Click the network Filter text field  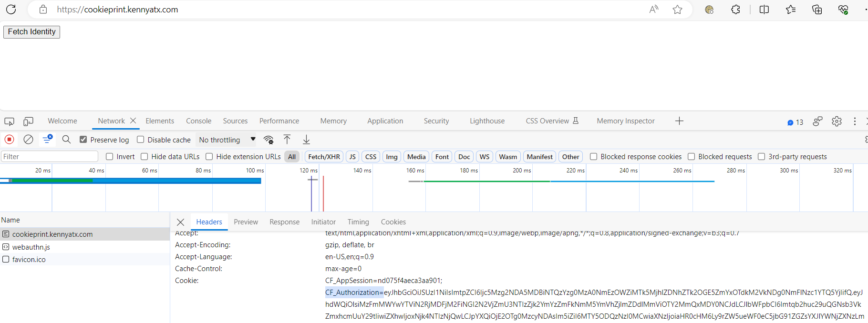49,157
